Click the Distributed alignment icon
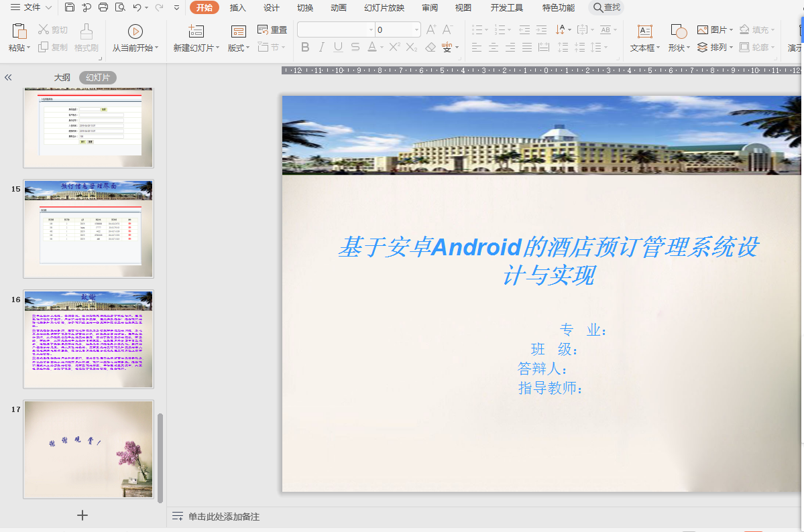Image resolution: width=804 pixels, height=532 pixels. click(x=544, y=48)
